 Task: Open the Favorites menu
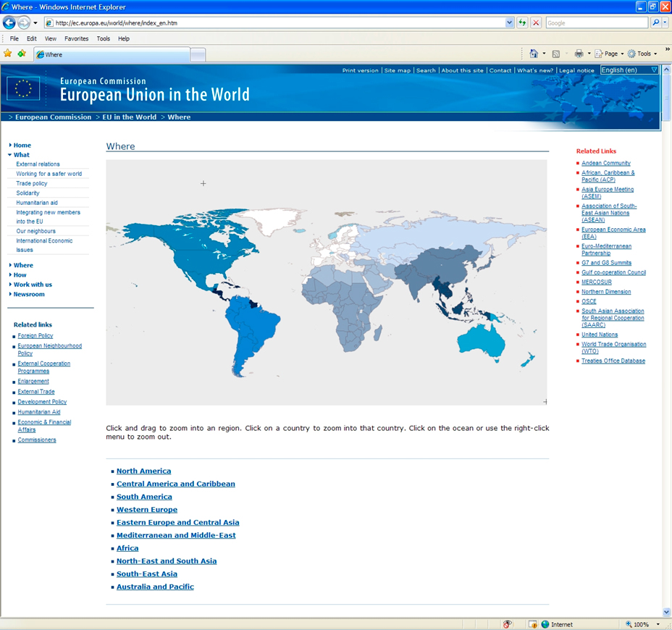pyautogui.click(x=76, y=38)
